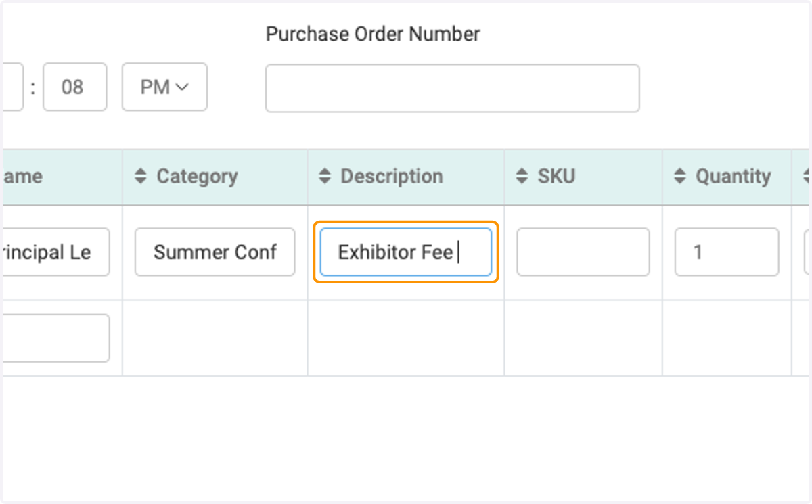Viewport: 812px width, 504px height.
Task: Select the SKU column header text
Action: [556, 177]
